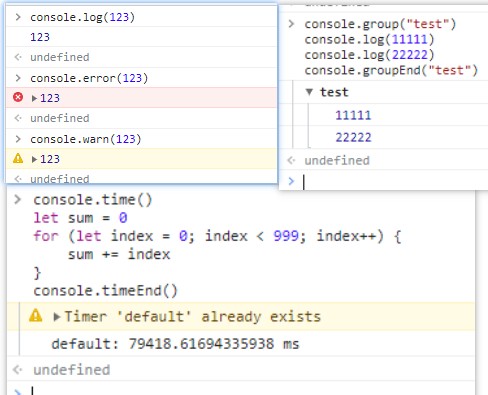Click the console.log(11111) line

click(x=369, y=39)
